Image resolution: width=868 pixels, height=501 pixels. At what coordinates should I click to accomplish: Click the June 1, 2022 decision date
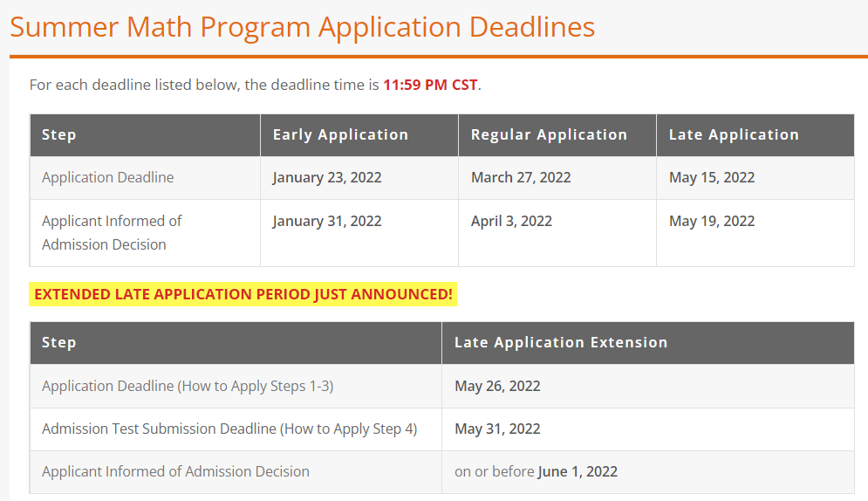click(578, 471)
